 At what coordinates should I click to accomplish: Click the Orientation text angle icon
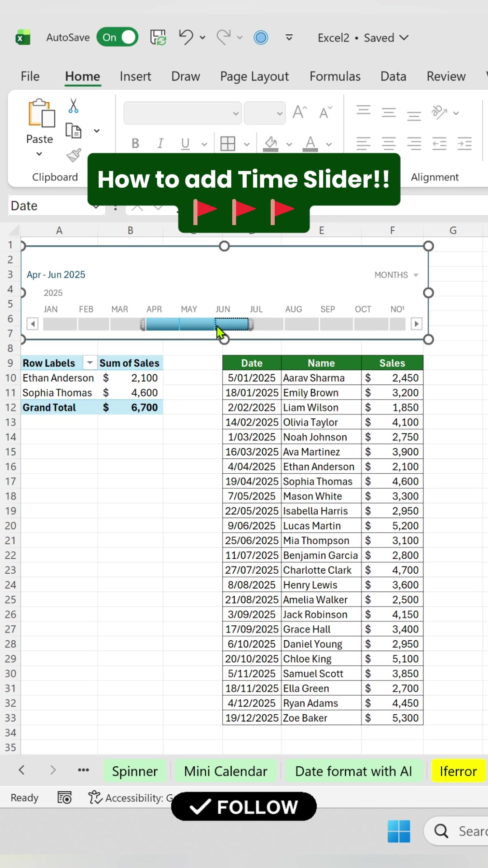click(439, 112)
